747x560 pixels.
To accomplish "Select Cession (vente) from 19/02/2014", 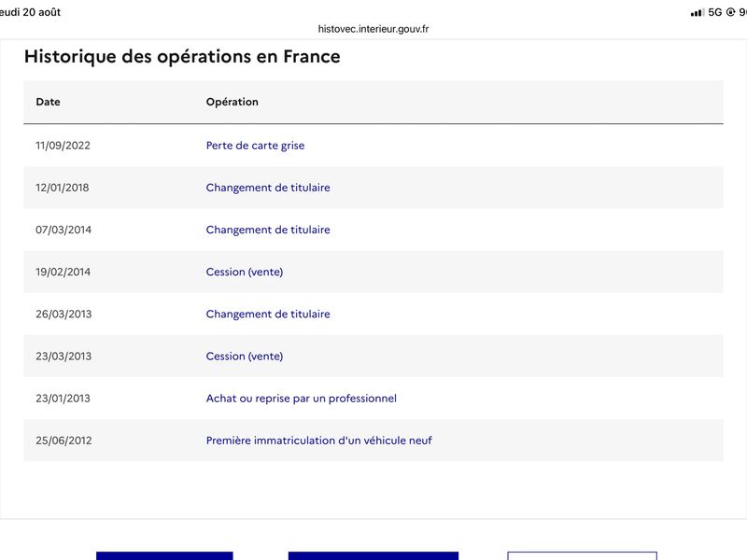I will (x=245, y=272).
